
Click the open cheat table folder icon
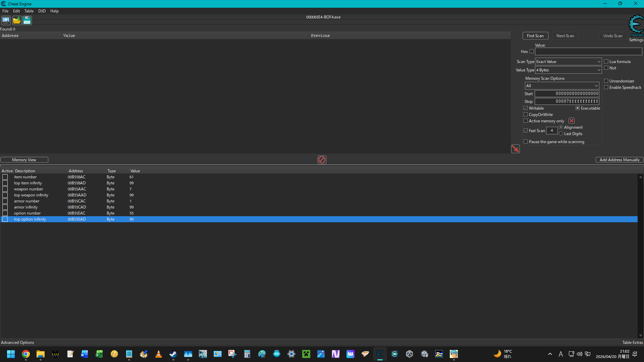(x=17, y=20)
